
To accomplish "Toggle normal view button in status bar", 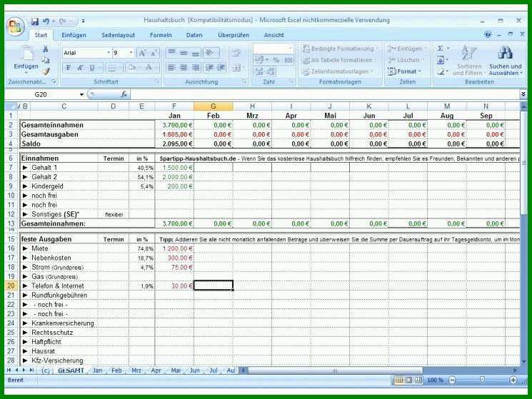I will tap(399, 380).
